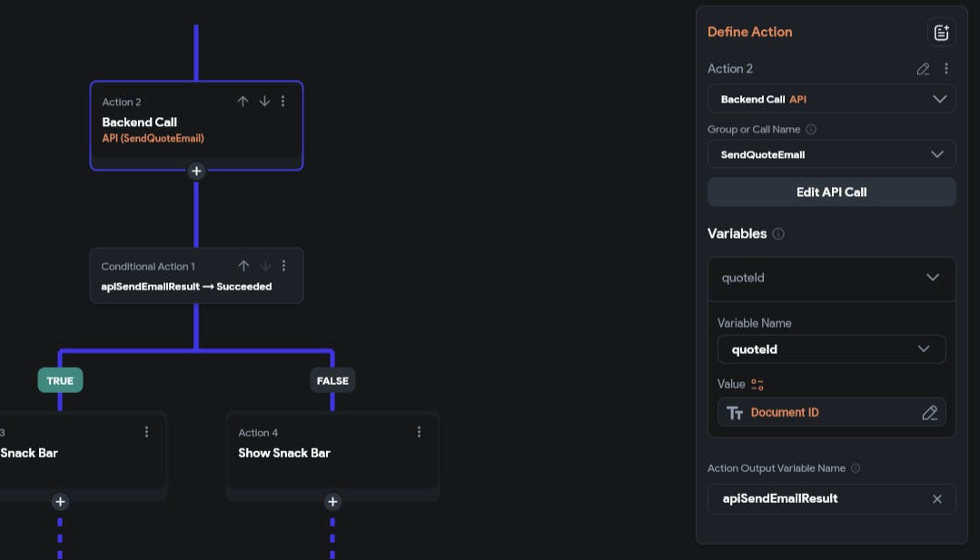Move Conditional Action 1 up
The width and height of the screenshot is (980, 560).
(x=243, y=266)
